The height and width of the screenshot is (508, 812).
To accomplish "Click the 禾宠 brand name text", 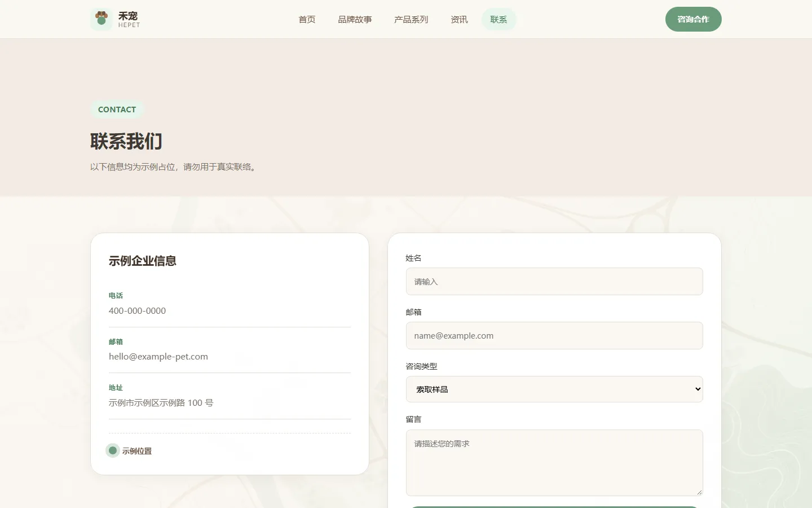I will click(128, 16).
